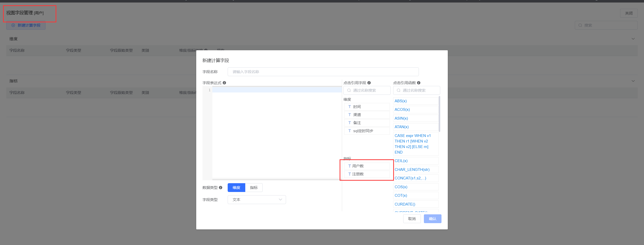Insert the CEIL(x) function
The image size is (644, 245).
416,161
